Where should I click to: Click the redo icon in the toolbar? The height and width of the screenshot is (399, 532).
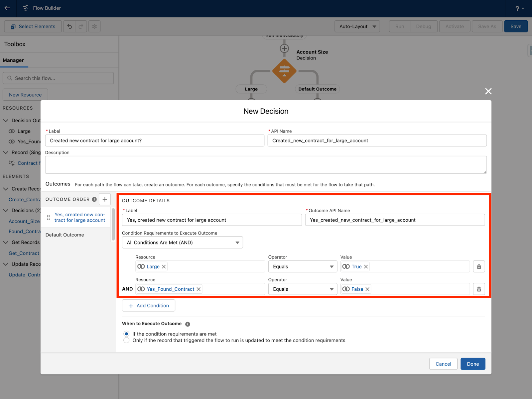[x=81, y=26]
